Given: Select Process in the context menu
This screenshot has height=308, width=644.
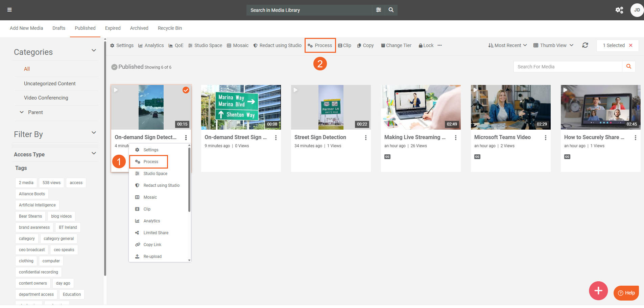Looking at the screenshot, I should pos(150,162).
